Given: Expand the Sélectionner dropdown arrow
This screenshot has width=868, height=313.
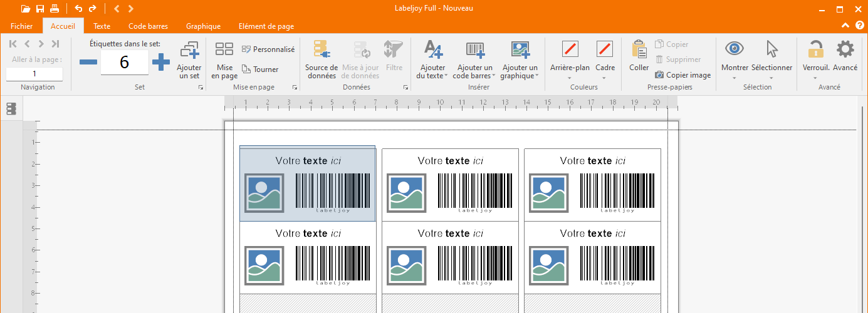Looking at the screenshot, I should (x=771, y=78).
